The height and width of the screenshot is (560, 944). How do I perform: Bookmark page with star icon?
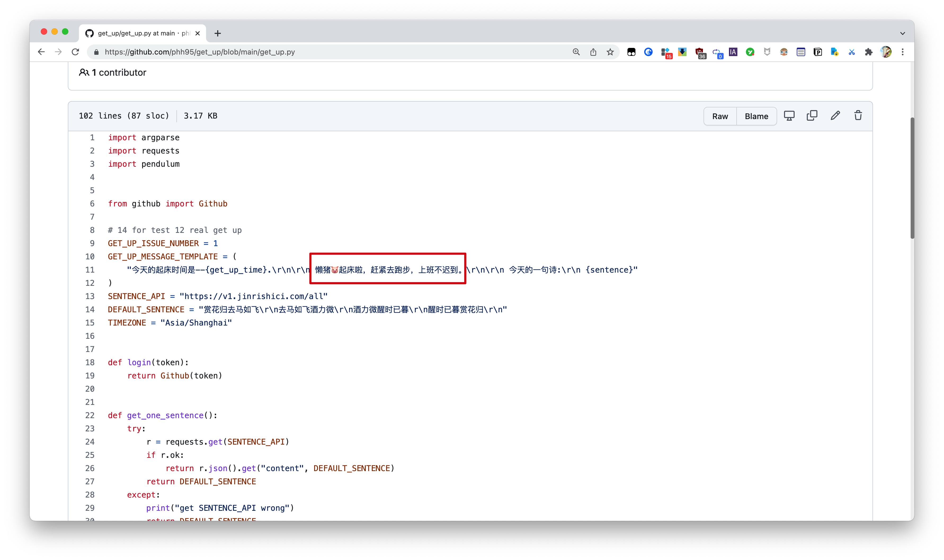[x=610, y=52]
